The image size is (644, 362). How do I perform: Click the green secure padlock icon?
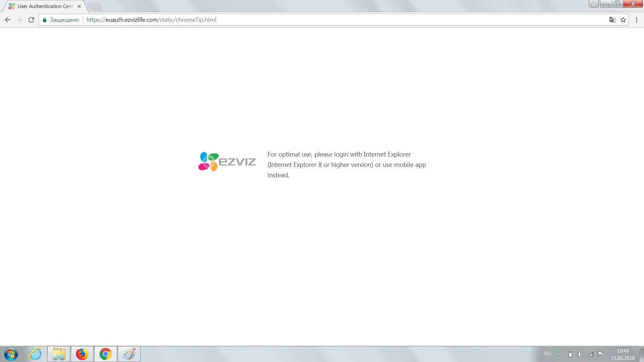(45, 20)
